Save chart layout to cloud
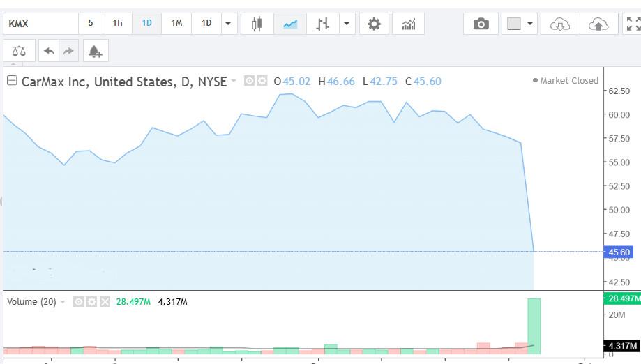This screenshot has height=364, width=641. (x=598, y=24)
